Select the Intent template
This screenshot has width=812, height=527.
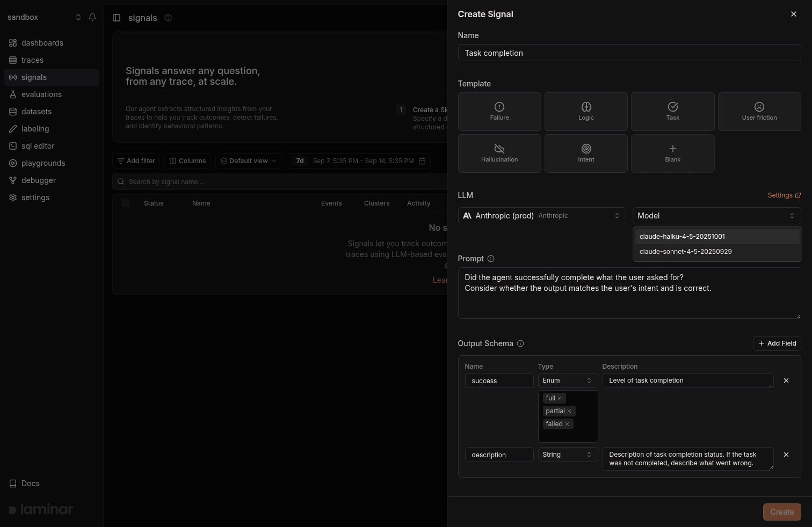pos(586,153)
